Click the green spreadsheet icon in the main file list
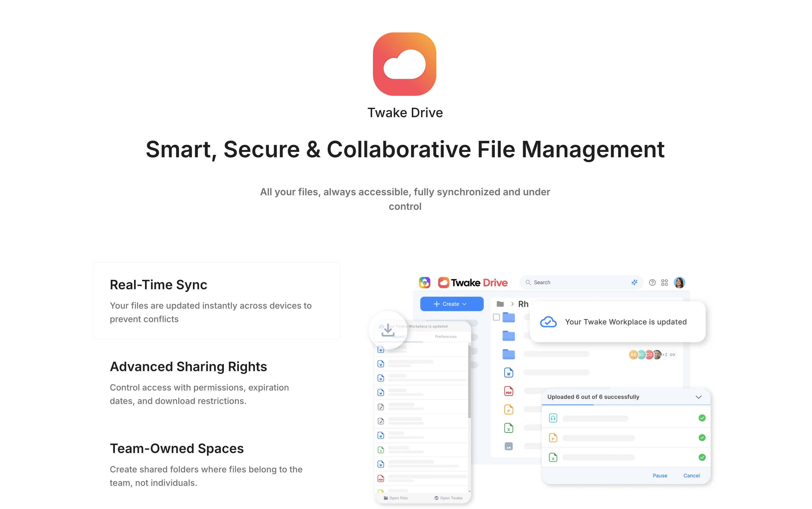 click(509, 428)
